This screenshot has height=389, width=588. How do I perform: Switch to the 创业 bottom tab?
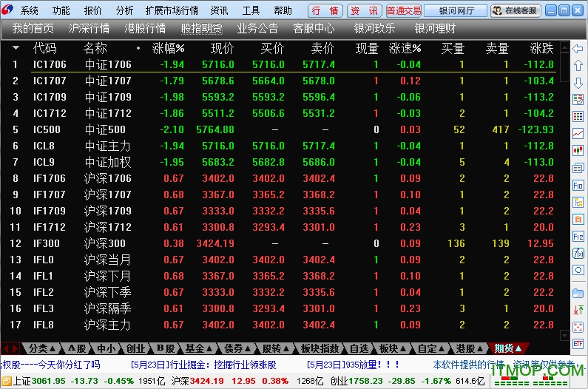[135, 348]
